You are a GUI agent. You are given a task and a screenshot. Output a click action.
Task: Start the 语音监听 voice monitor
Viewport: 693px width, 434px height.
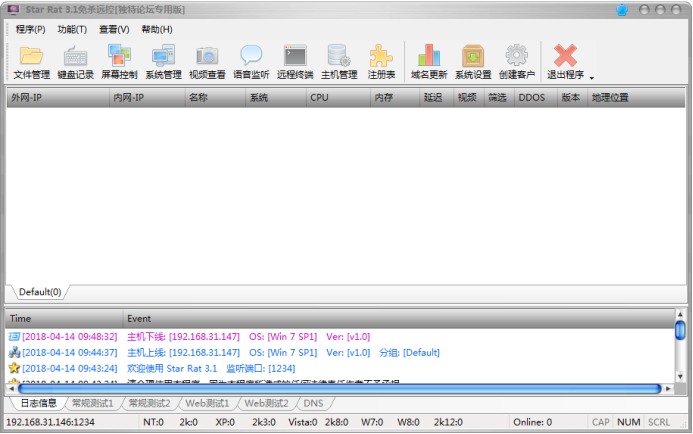[x=251, y=62]
